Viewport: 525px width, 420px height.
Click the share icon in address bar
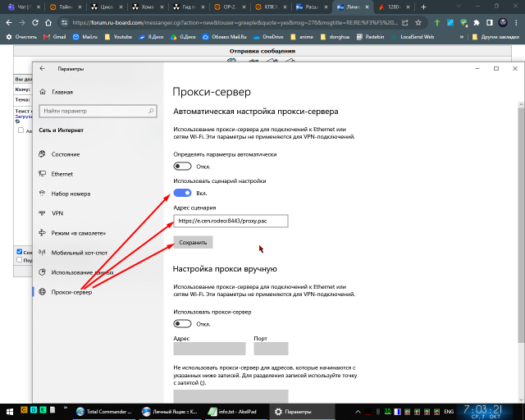coord(405,23)
